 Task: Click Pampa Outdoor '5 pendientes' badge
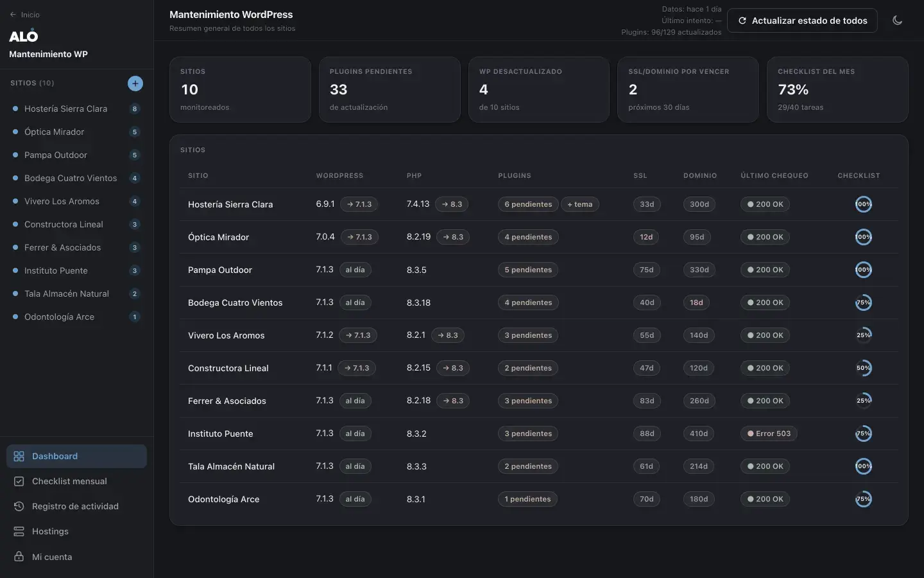(x=528, y=270)
